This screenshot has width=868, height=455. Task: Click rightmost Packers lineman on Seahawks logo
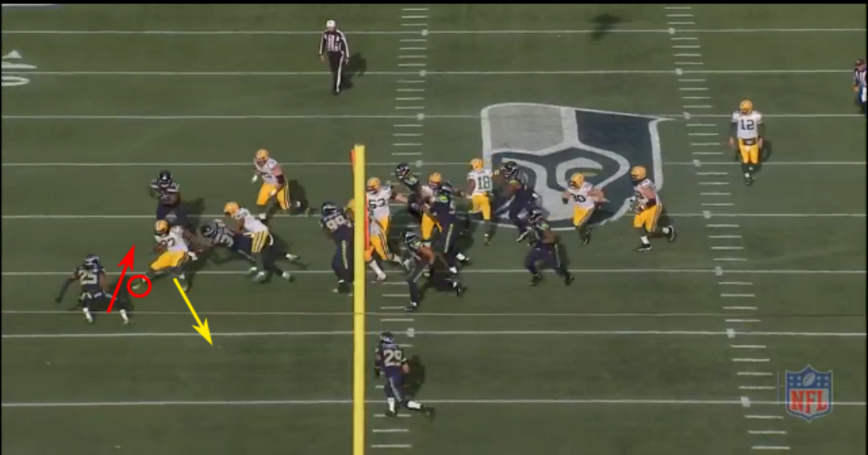pos(649,207)
